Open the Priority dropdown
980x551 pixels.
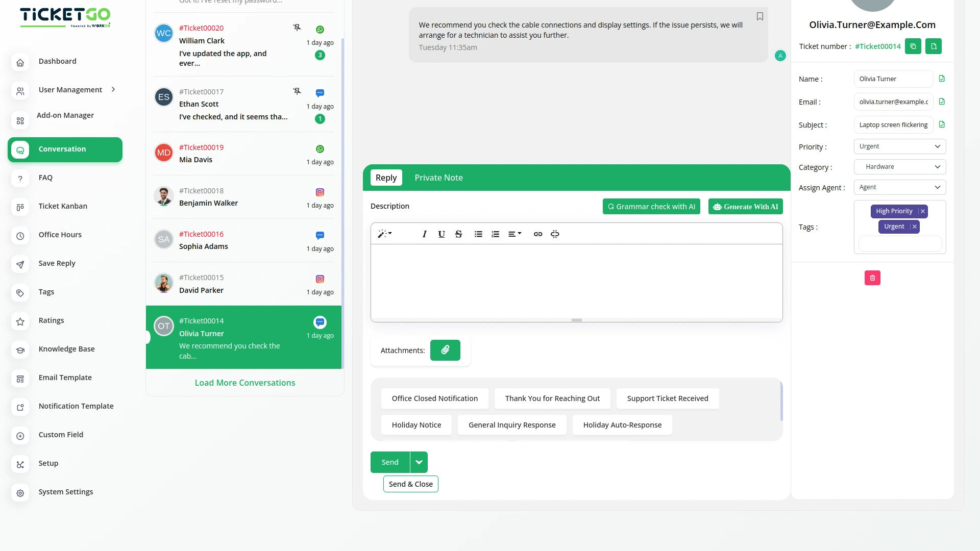coord(899,146)
